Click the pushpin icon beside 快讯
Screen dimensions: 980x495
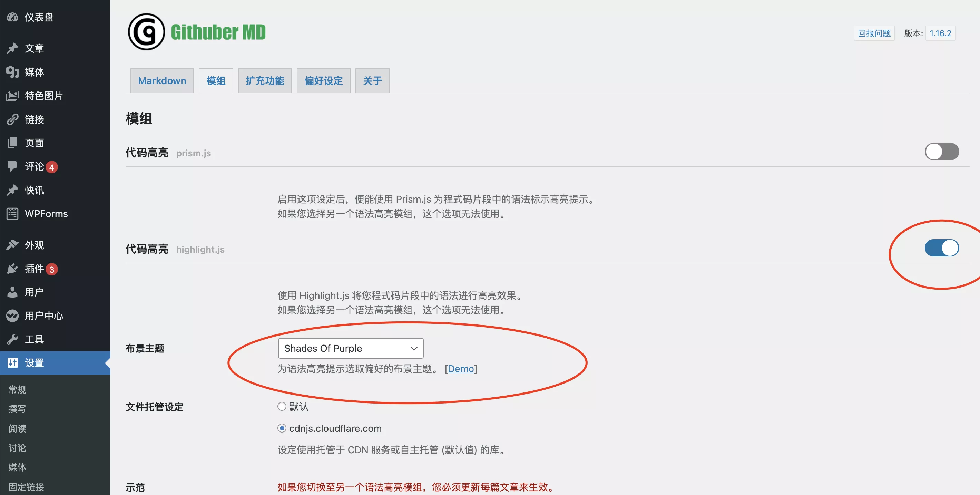point(12,190)
